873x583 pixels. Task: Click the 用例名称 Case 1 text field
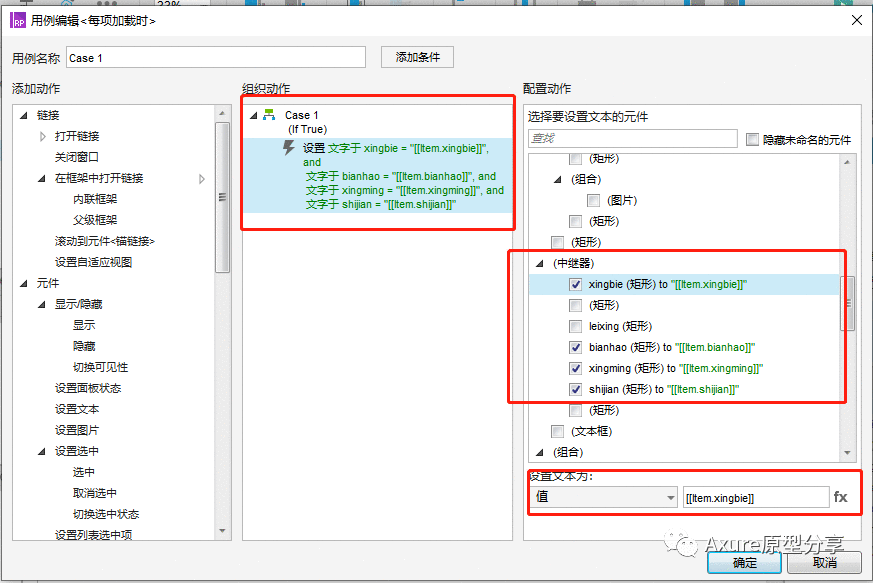tap(216, 57)
